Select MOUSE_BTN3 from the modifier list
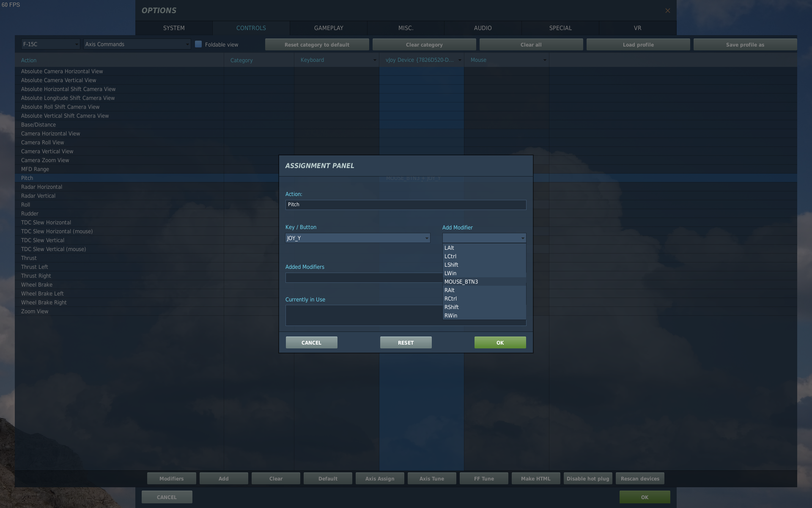The width and height of the screenshot is (812, 508). point(461,282)
